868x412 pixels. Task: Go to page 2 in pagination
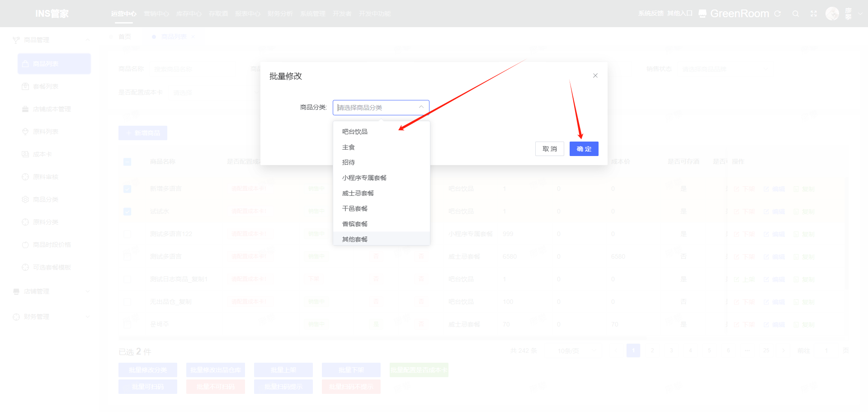click(652, 350)
